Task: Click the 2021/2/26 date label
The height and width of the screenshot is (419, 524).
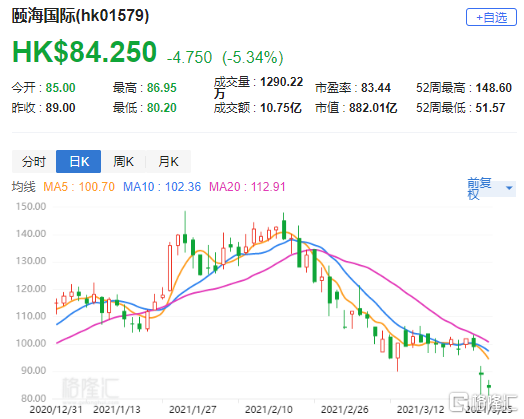Action: (345, 410)
